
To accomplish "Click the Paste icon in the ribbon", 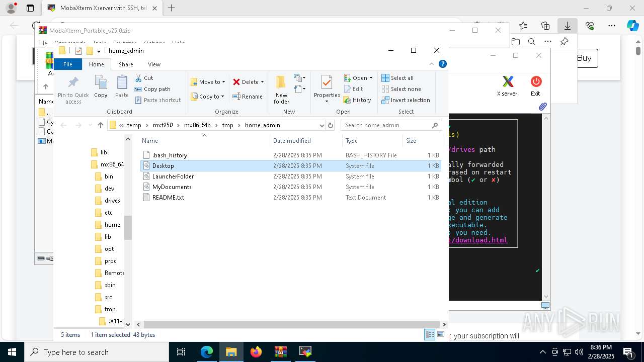I will tap(122, 82).
